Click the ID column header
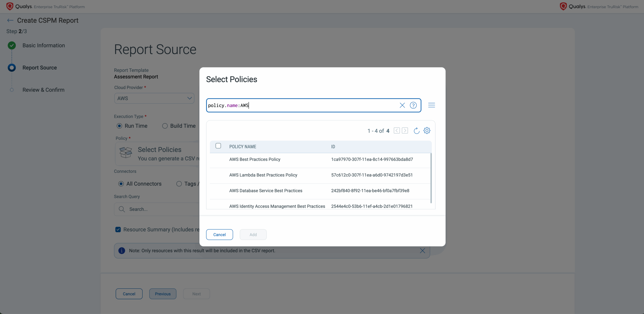 (x=333, y=147)
